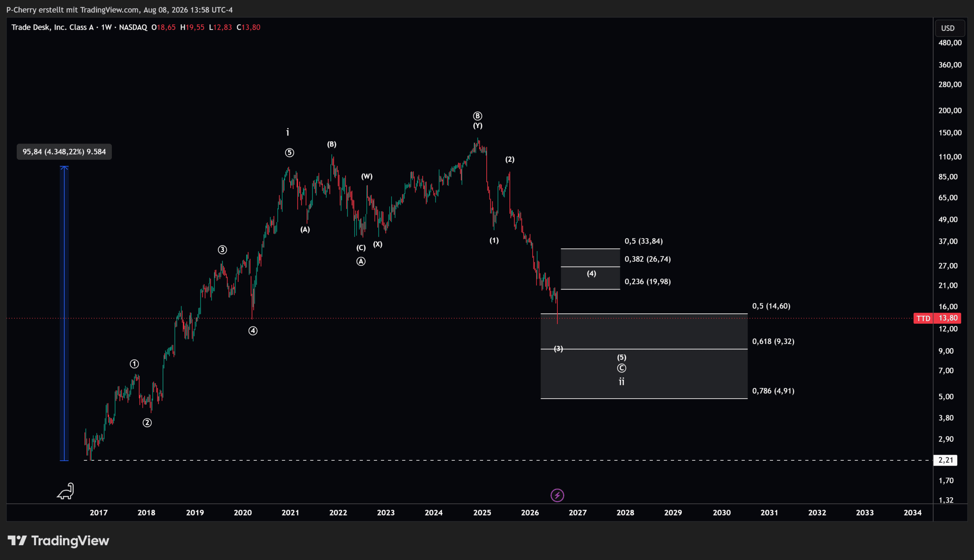Click the open value O18,65
The width and height of the screenshot is (974, 560).
click(164, 27)
